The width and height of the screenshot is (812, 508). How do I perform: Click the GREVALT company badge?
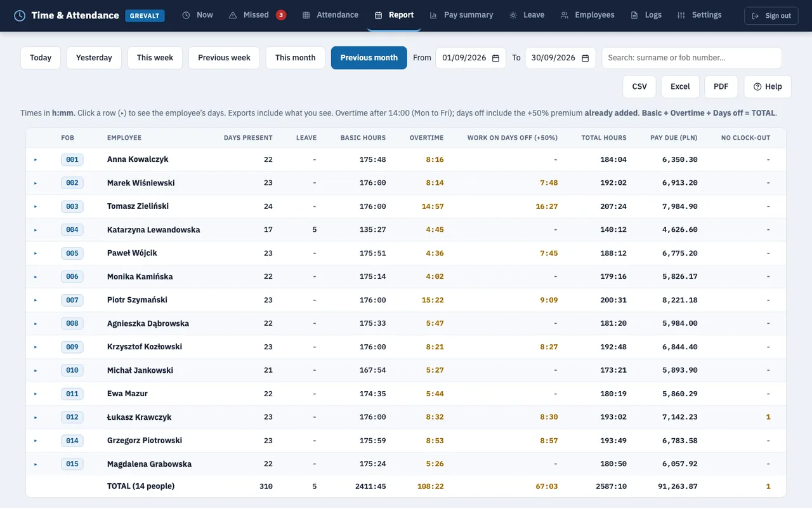click(145, 15)
